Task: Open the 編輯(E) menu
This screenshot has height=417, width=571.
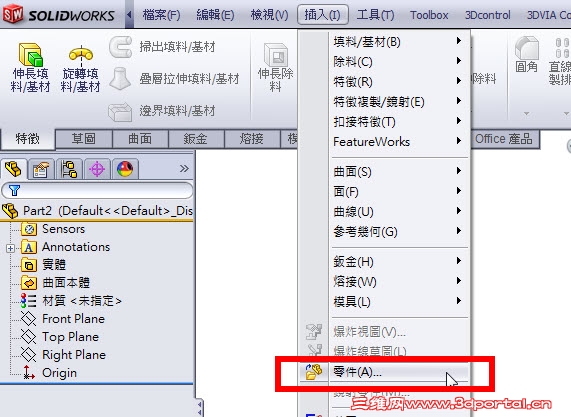Action: [x=215, y=15]
